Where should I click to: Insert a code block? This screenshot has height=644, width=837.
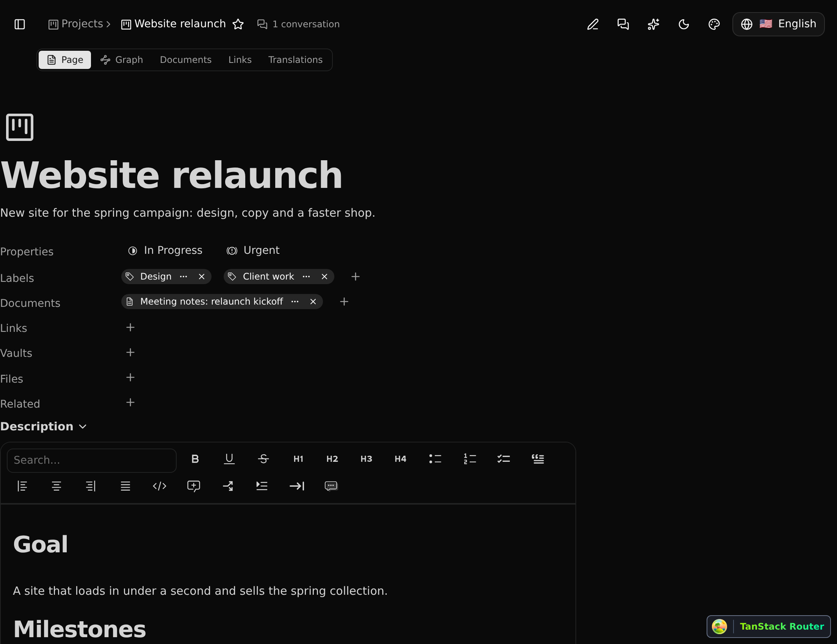[160, 486]
